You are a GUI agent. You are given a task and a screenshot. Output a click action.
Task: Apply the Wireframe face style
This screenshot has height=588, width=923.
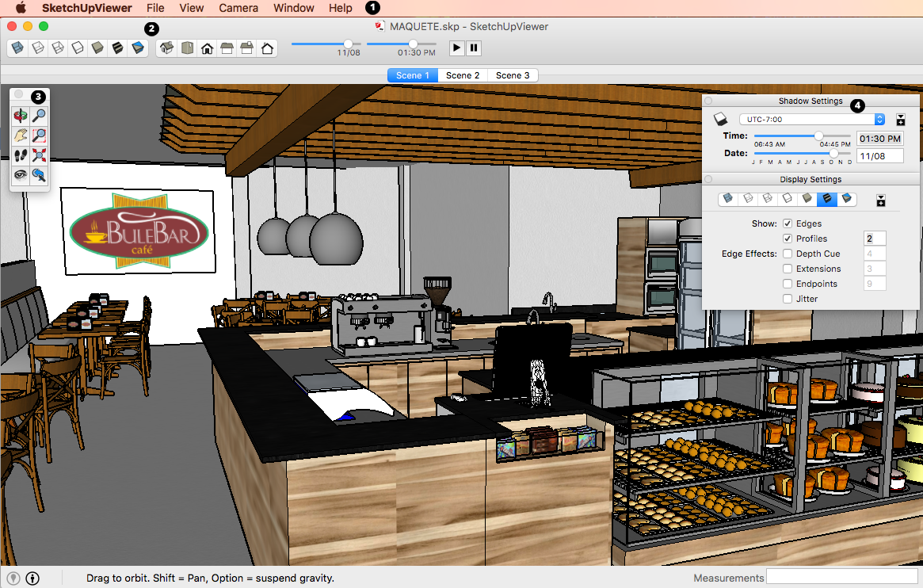coord(57,48)
